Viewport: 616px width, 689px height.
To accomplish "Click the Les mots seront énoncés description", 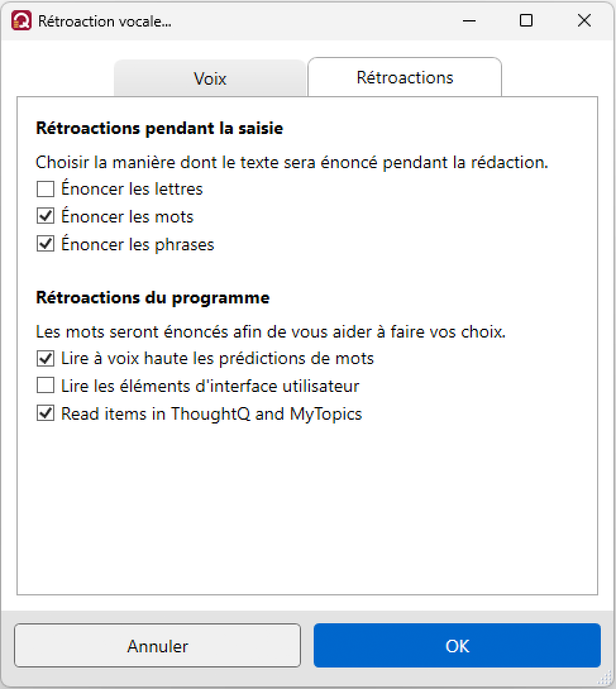I will tap(271, 332).
